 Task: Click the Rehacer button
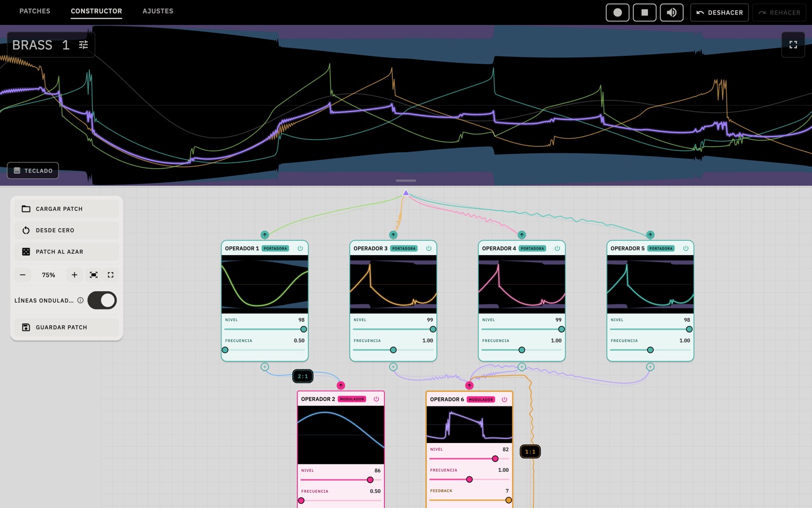779,12
